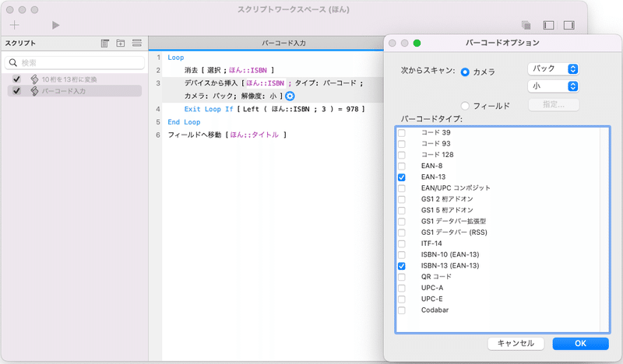Click the ほん::ISBN target field on line 3
623x364 pixels.
(265, 83)
